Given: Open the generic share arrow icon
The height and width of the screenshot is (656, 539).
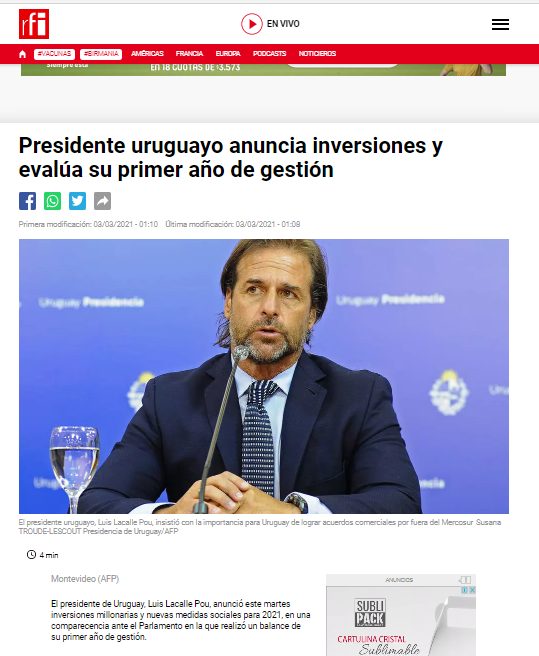Looking at the screenshot, I should 103,201.
